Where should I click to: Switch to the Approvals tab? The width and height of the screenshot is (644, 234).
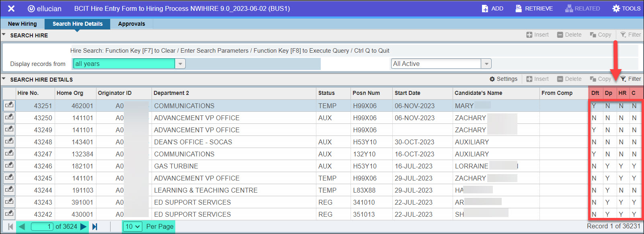point(131,24)
